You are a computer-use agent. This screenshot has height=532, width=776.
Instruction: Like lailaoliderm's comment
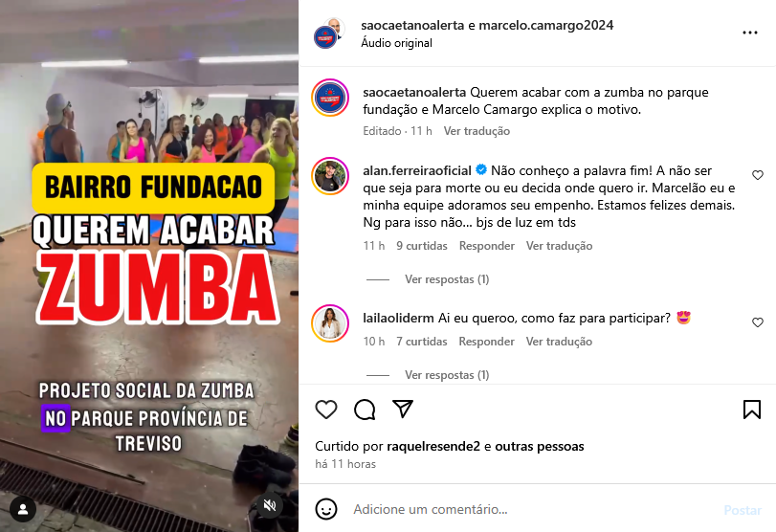pos(758,322)
